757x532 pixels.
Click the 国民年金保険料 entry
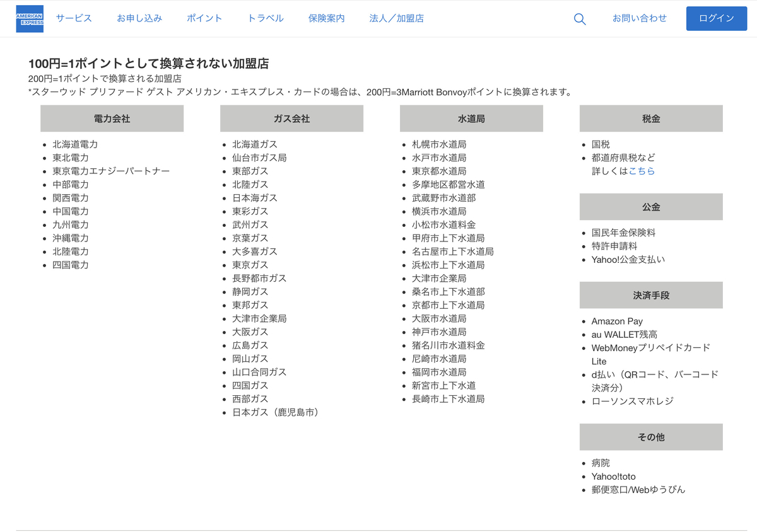coord(623,233)
